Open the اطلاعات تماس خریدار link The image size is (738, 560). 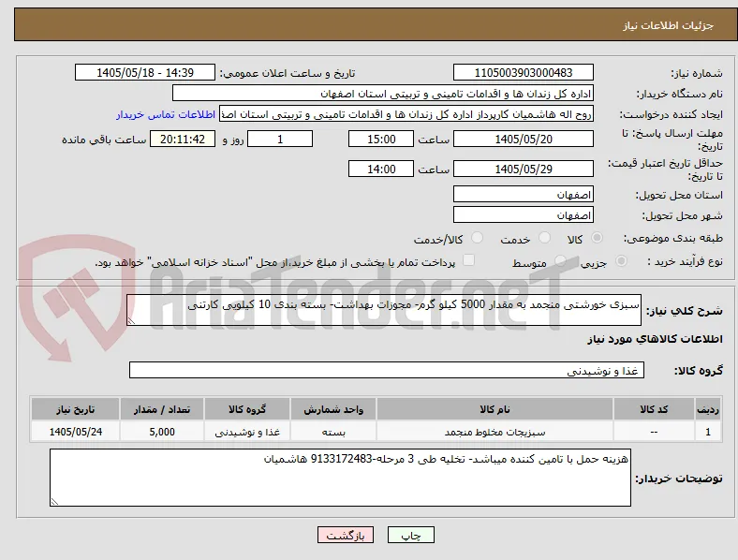point(166,114)
